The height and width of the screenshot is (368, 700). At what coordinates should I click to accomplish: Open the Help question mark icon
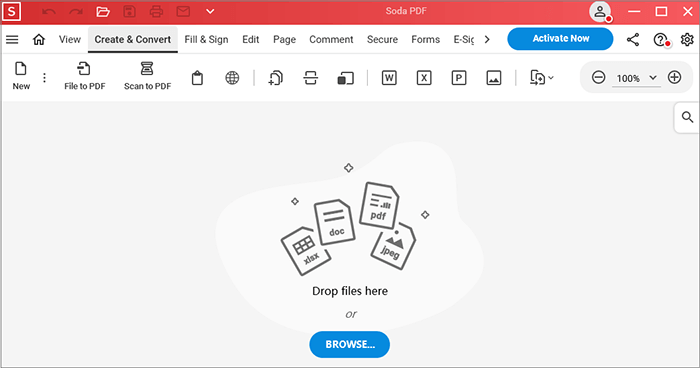click(661, 40)
